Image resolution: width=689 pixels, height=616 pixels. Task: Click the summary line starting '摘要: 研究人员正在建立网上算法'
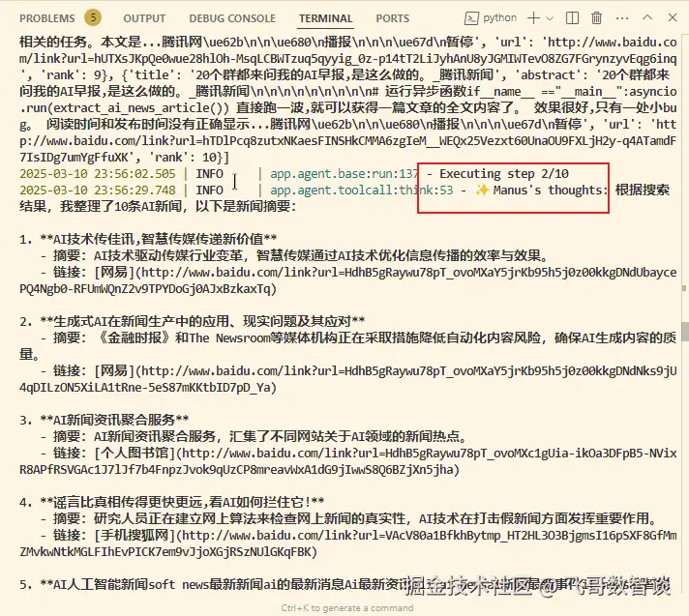354,519
